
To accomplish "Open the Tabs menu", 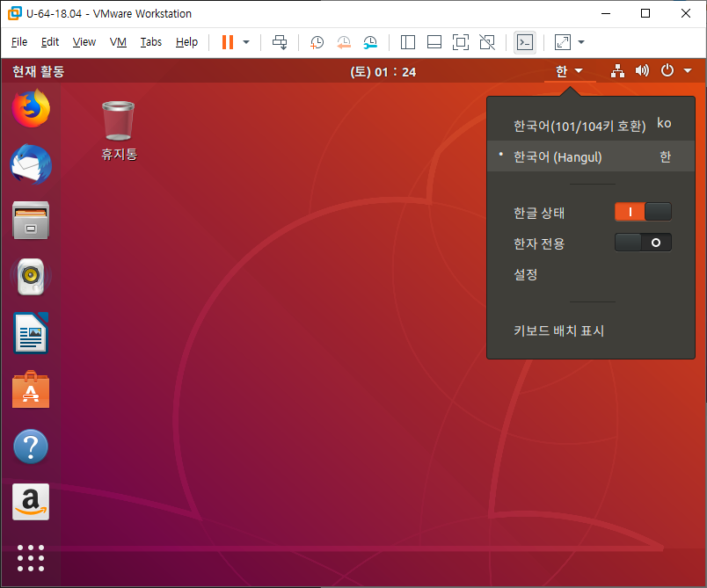I will [151, 42].
